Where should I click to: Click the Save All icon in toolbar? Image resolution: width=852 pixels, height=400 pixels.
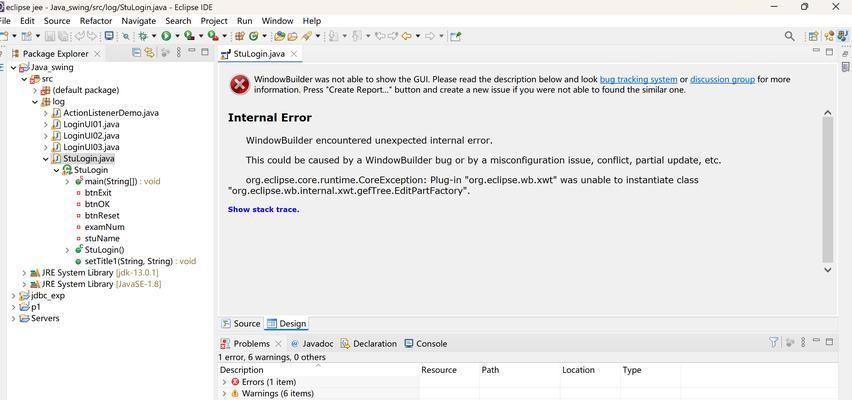pos(63,36)
